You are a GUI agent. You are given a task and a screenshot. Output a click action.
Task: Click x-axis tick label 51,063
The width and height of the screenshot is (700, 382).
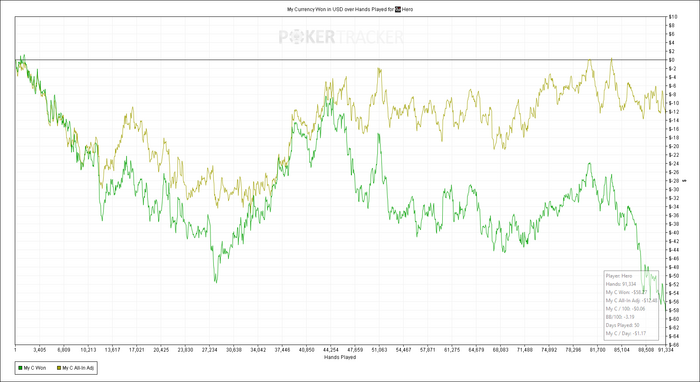[379, 350]
